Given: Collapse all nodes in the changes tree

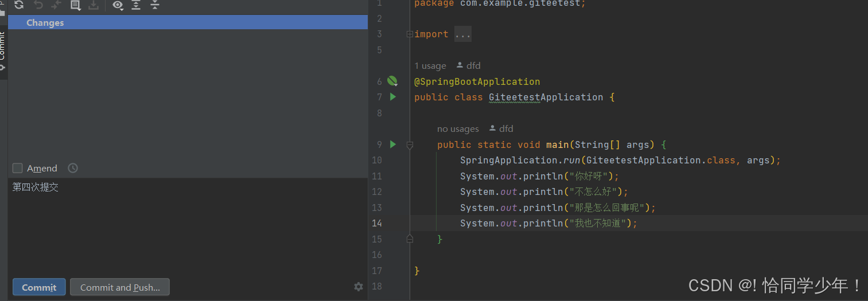Looking at the screenshot, I should 154,5.
